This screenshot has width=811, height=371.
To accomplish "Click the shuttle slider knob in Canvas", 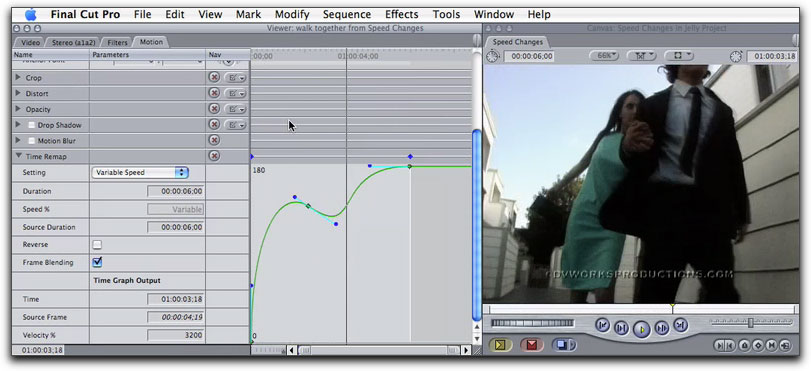I will pyautogui.click(x=750, y=323).
